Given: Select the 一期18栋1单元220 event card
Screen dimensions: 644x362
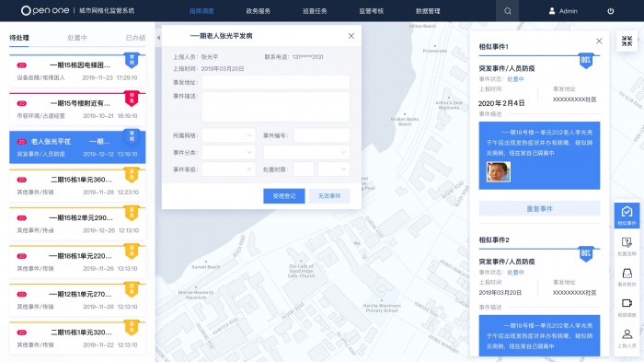Looking at the screenshot, I should (x=77, y=262).
